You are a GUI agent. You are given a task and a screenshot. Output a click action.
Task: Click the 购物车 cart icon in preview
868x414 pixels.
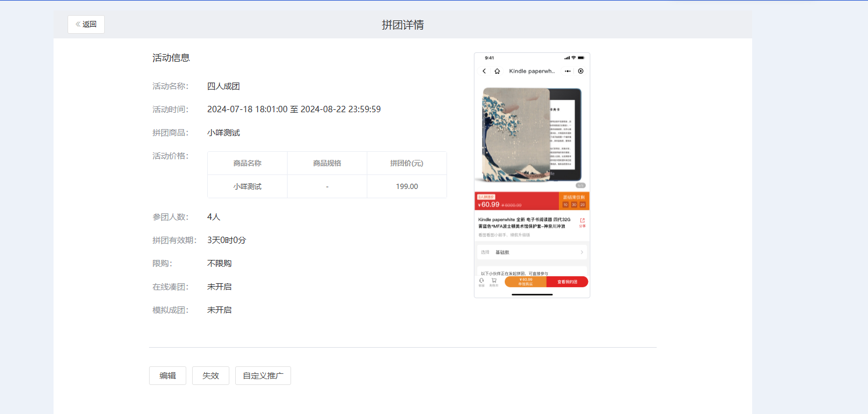coord(494,282)
